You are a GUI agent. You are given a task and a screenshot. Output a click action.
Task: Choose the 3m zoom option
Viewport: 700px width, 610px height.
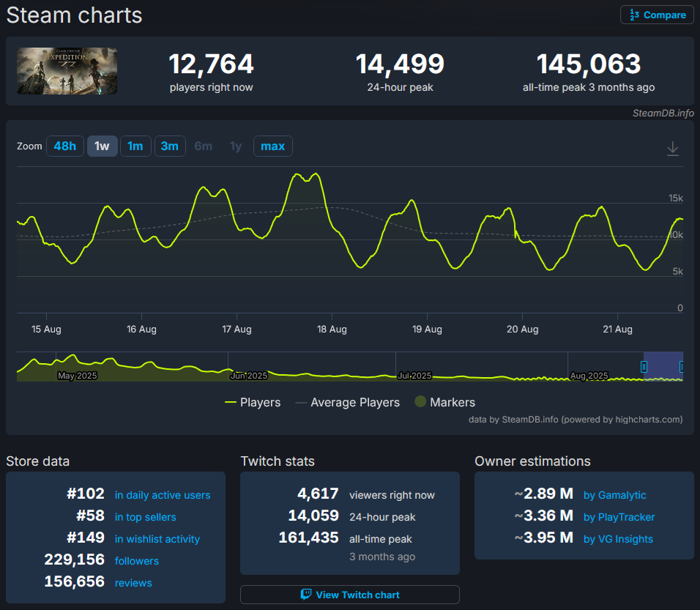point(169,146)
